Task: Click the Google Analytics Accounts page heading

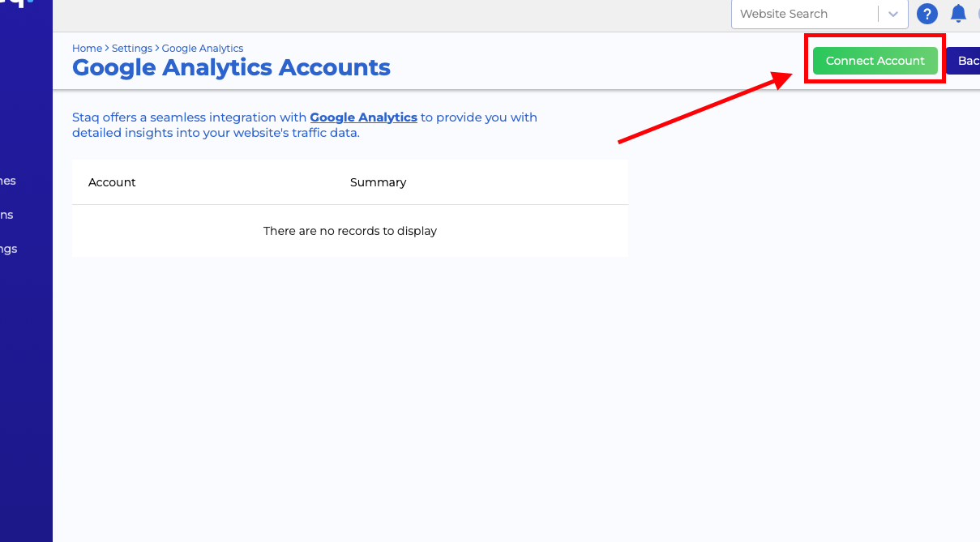Action: coord(231,67)
